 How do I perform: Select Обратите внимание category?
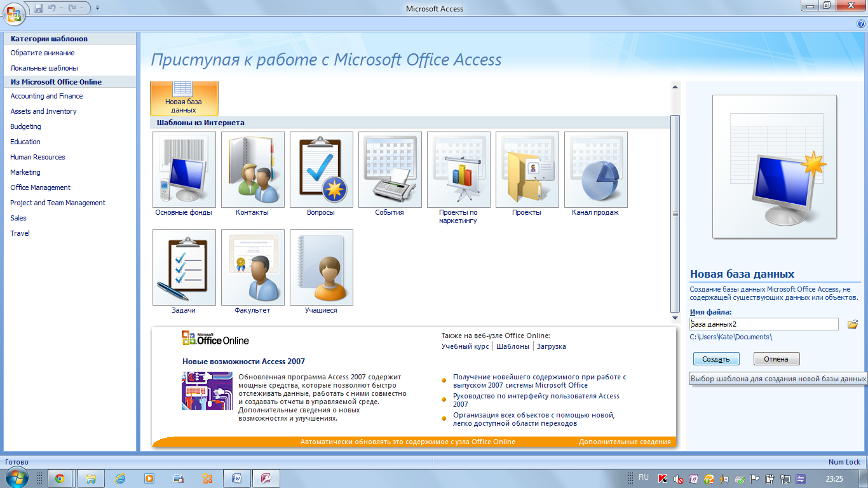[43, 53]
